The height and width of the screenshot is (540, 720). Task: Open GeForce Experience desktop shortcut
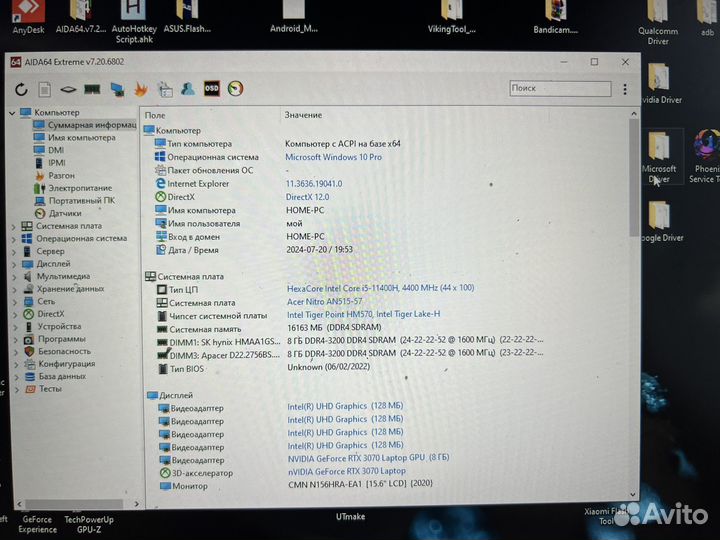pos(37,523)
